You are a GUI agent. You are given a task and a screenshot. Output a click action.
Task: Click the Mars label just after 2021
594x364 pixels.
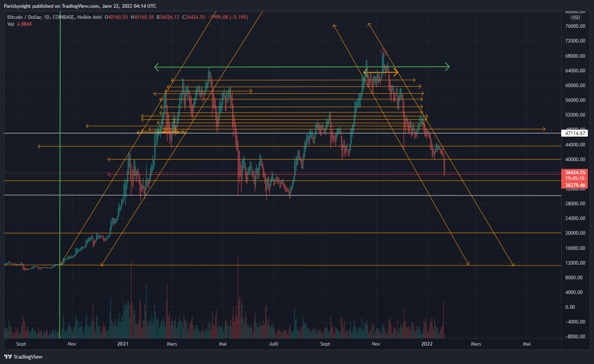click(172, 344)
